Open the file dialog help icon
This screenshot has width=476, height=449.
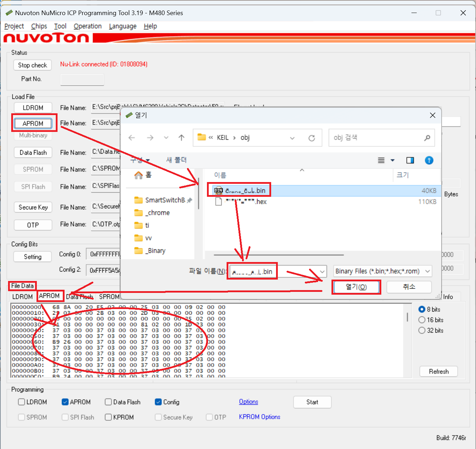click(x=429, y=160)
